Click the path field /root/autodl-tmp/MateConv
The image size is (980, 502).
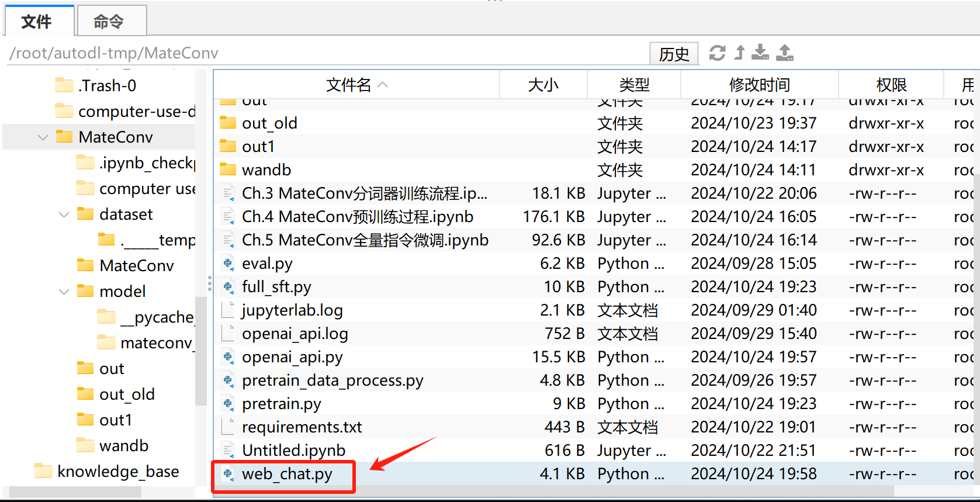pos(327,53)
